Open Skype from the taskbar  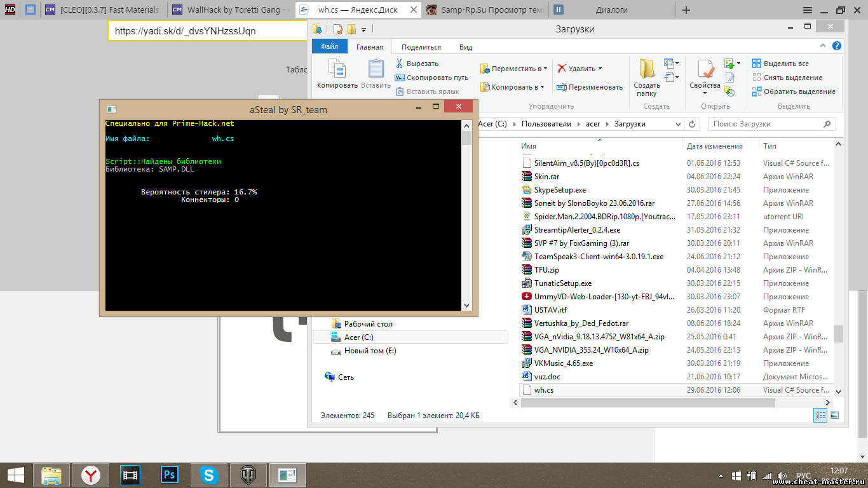tap(208, 475)
